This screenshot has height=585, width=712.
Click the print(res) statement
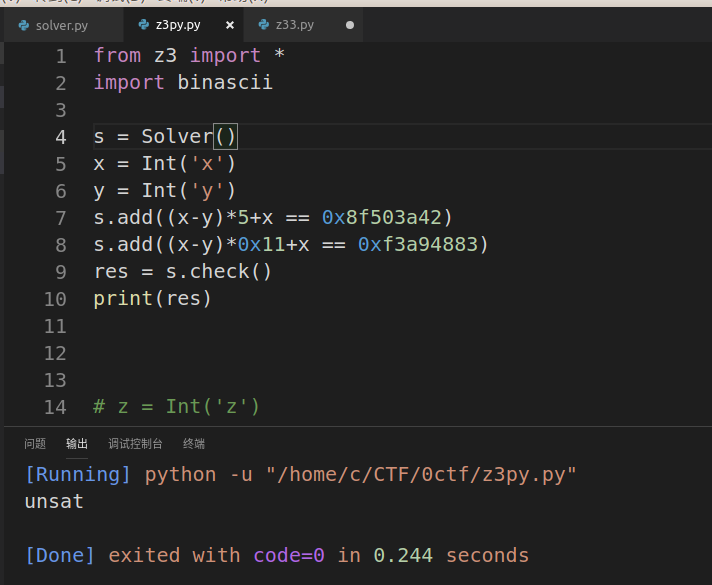click(x=153, y=299)
